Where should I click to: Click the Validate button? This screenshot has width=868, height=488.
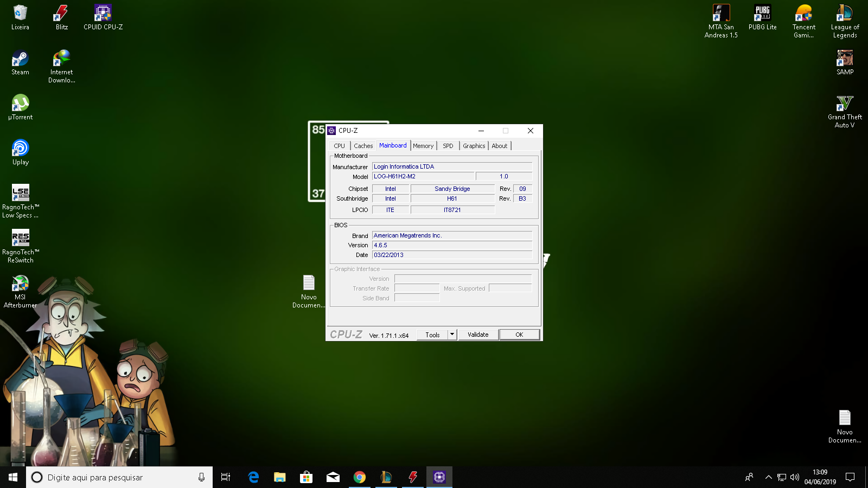coord(478,335)
